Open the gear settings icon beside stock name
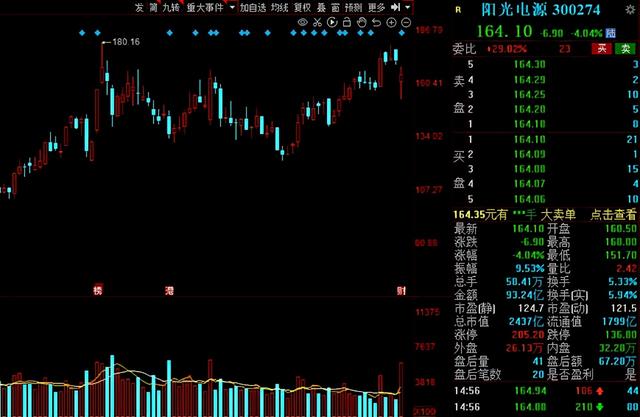Image resolution: width=640 pixels, height=417 pixels. (630, 10)
